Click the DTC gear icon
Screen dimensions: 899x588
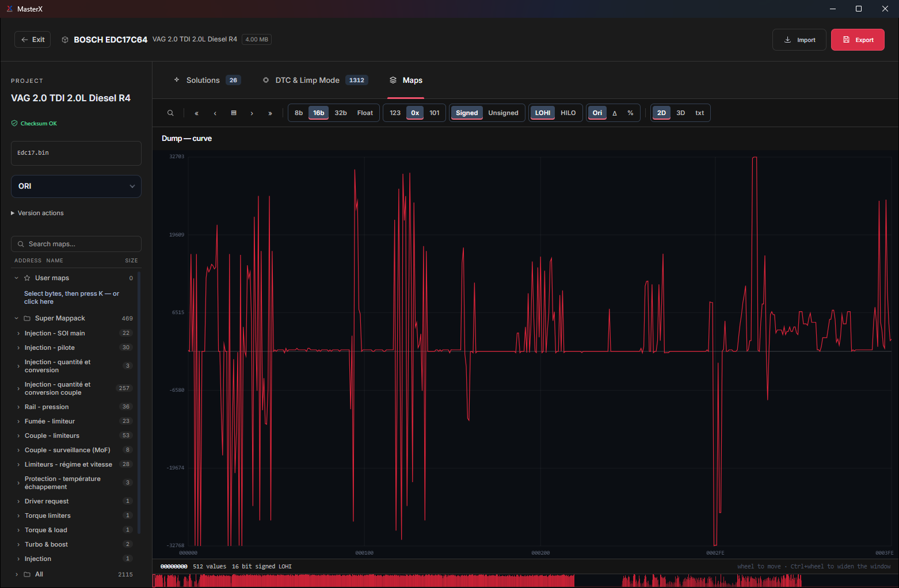pyautogui.click(x=266, y=80)
